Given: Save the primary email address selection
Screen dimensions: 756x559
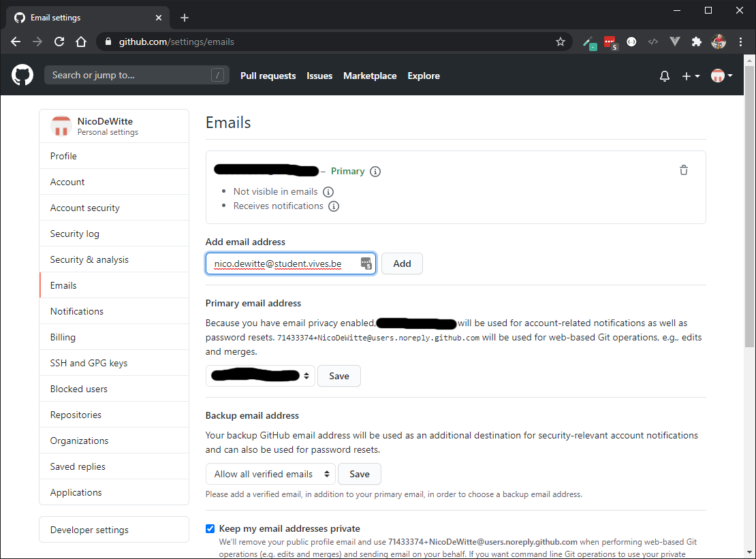Looking at the screenshot, I should pyautogui.click(x=339, y=376).
